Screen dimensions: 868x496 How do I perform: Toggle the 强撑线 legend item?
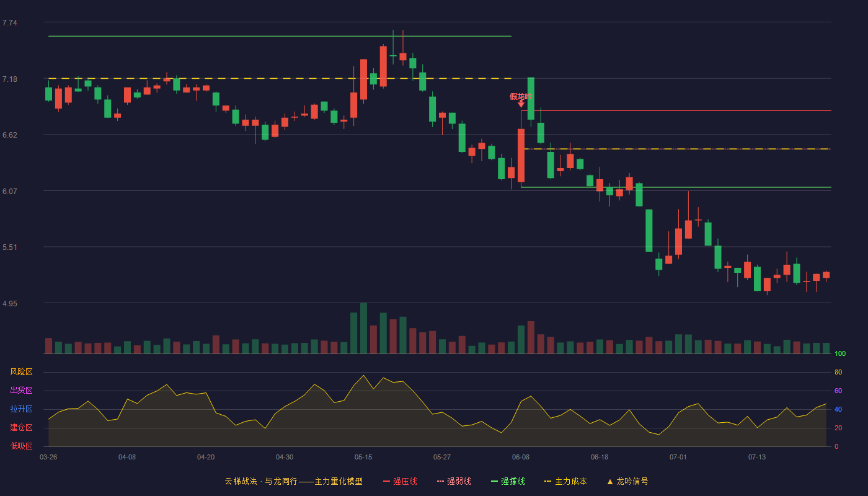508,481
